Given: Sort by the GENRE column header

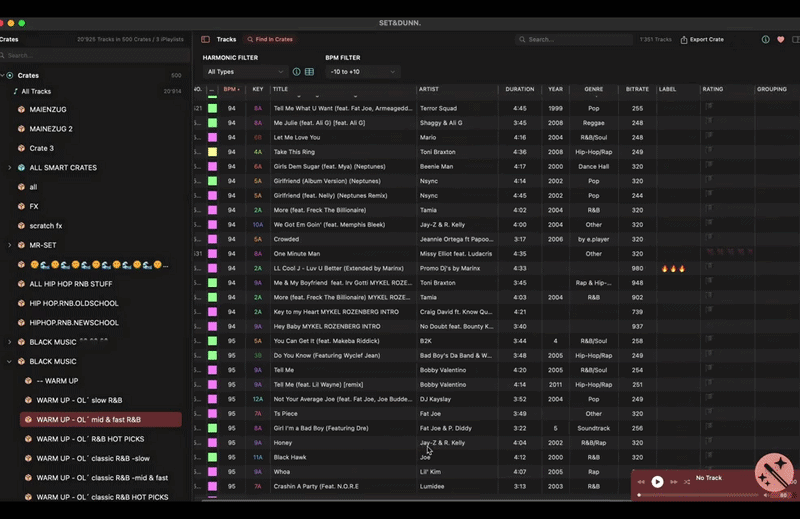Looking at the screenshot, I should (593, 89).
